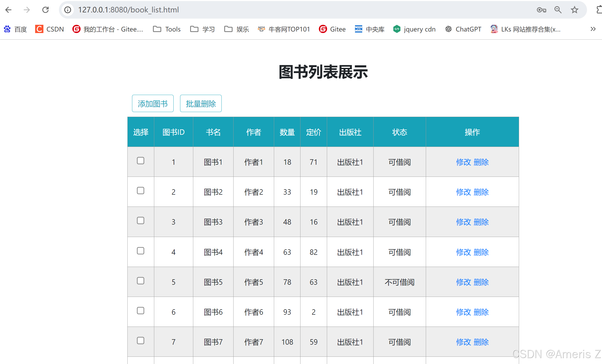Open the Tools bookmark folder
602x364 pixels.
click(167, 29)
